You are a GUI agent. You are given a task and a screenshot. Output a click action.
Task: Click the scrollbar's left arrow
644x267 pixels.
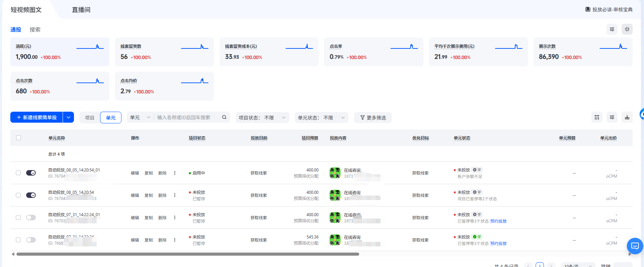13,254
